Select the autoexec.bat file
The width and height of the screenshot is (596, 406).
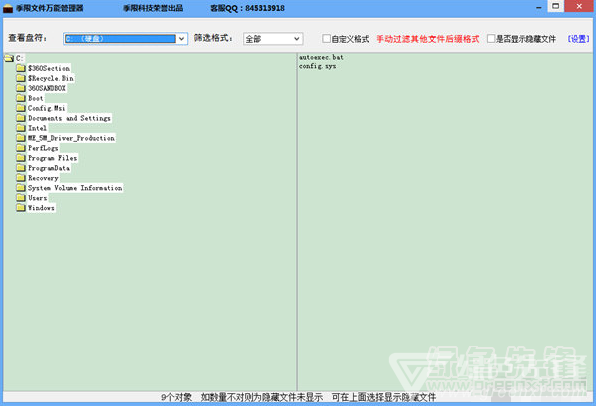point(321,57)
